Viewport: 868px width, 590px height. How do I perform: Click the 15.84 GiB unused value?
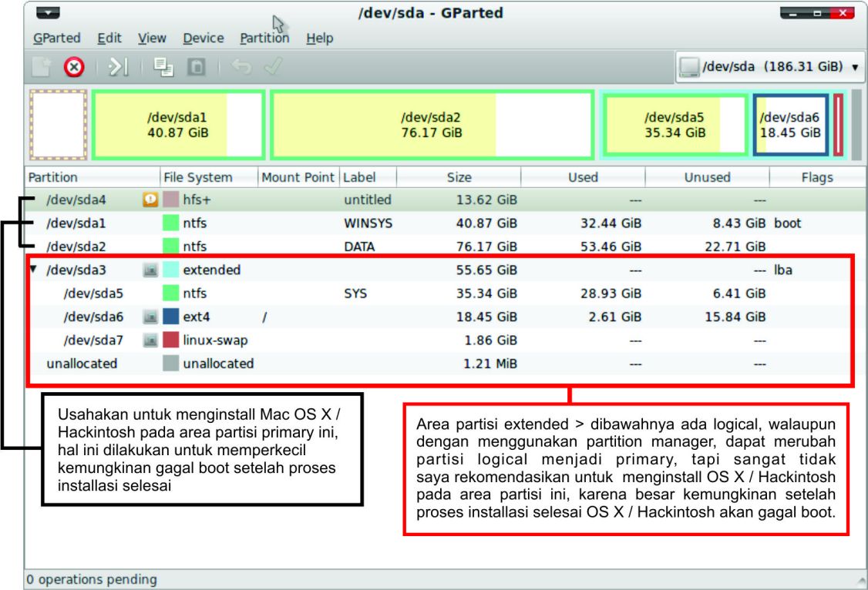pyautogui.click(x=735, y=317)
